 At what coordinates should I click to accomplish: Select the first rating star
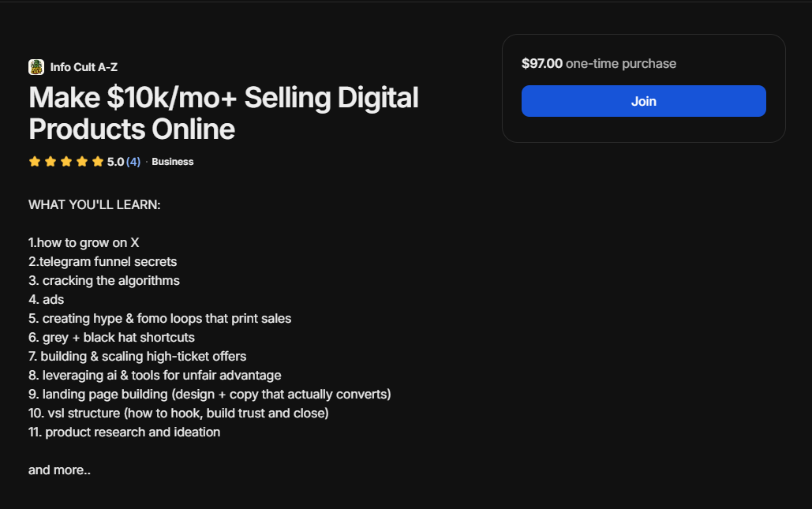coord(35,161)
